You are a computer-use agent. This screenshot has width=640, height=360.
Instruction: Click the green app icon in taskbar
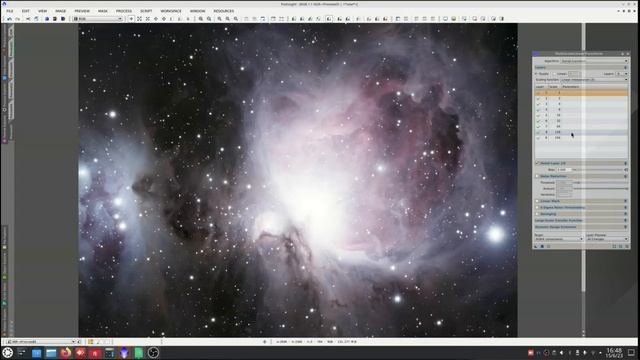pyautogui.click(x=139, y=353)
